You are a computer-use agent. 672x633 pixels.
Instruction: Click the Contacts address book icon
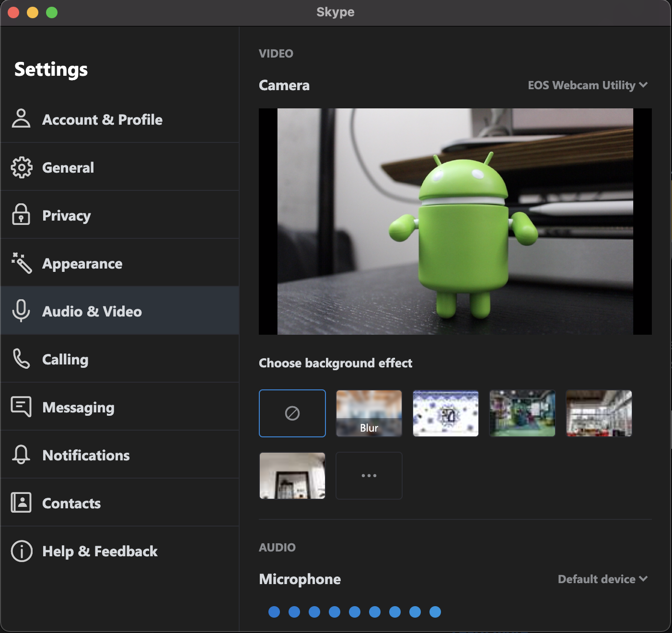(21, 503)
